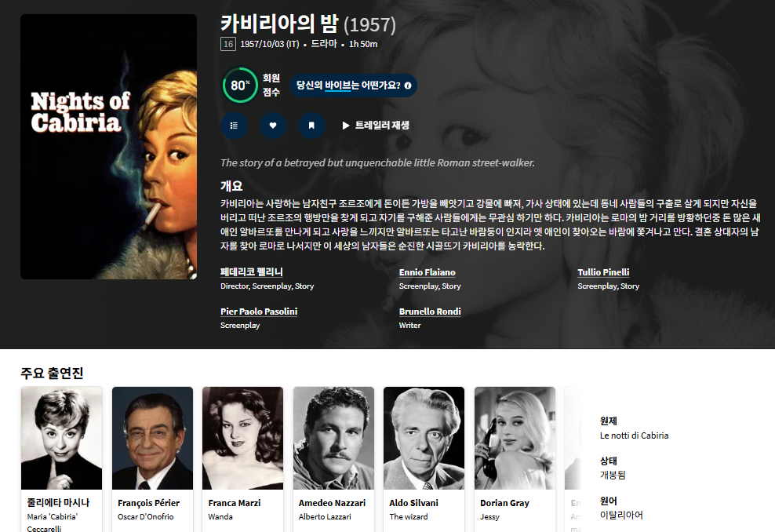Click Aldo Silvani's cast photo
Viewport: 775px width, 532px height.
tap(424, 438)
